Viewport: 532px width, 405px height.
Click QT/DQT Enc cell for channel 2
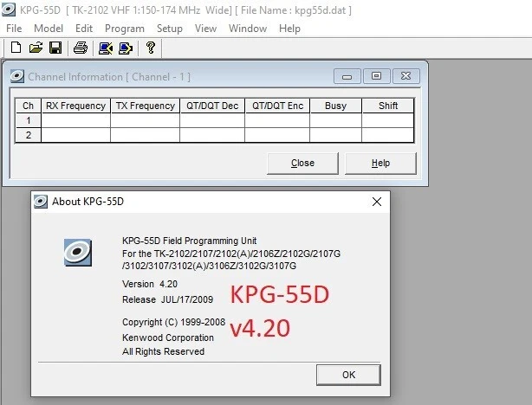tap(277, 135)
